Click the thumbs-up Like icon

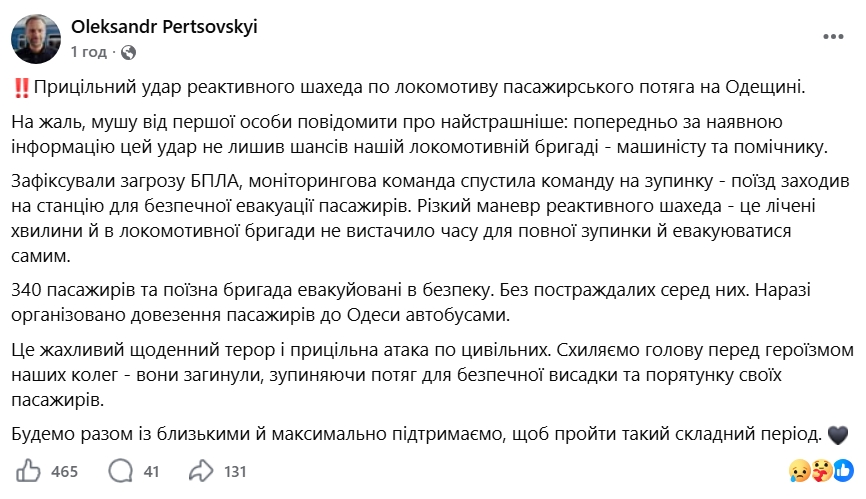pyautogui.click(x=28, y=471)
